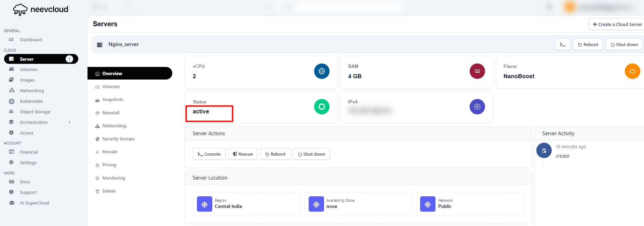
Task: Click Create a Cloud Server button
Action: click(617, 25)
